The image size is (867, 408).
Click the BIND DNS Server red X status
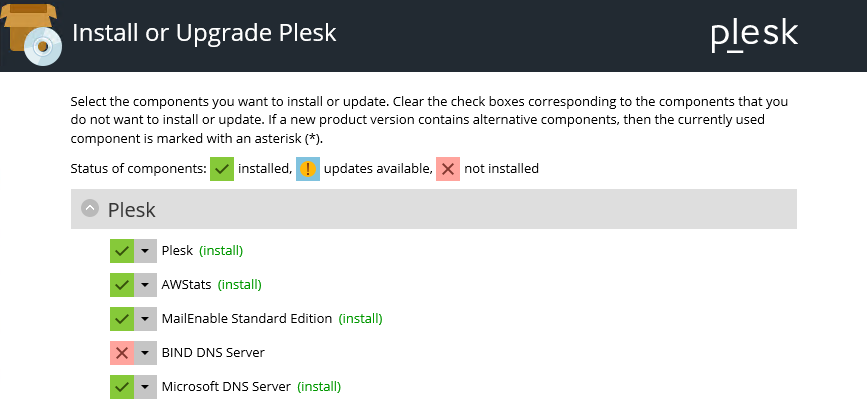[122, 353]
